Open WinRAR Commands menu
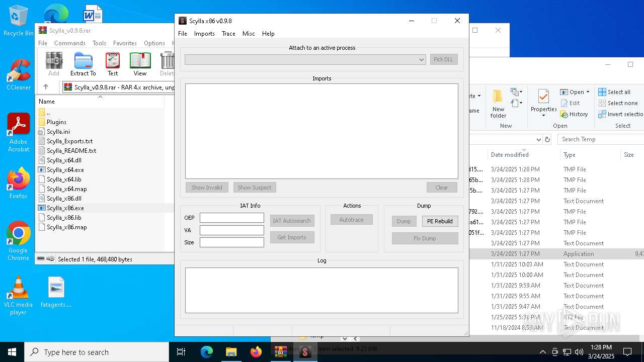644x362 pixels. (x=70, y=43)
